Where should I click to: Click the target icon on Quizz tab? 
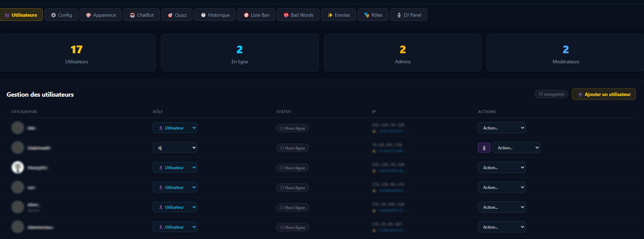pyautogui.click(x=170, y=15)
